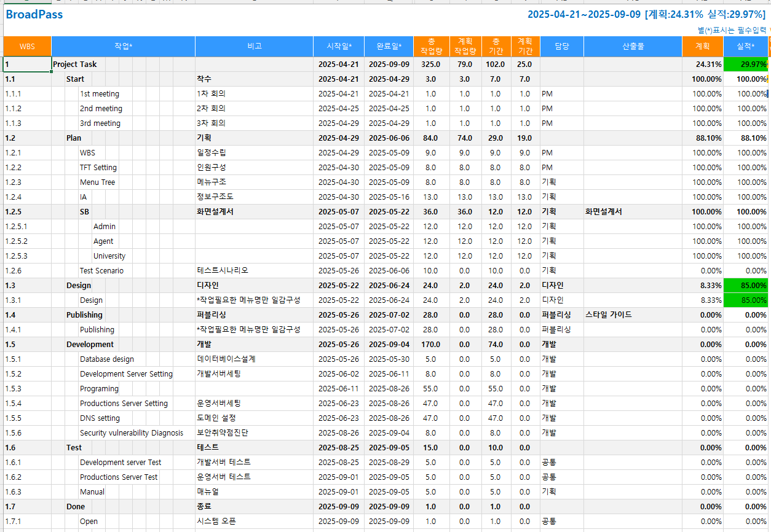Screen dimensions: 771x532
Task: Click the project date range header text
Action: click(x=583, y=14)
